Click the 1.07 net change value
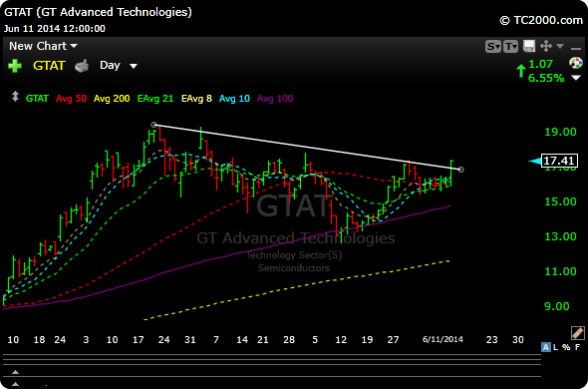Image resolution: width=588 pixels, height=389 pixels. [540, 64]
